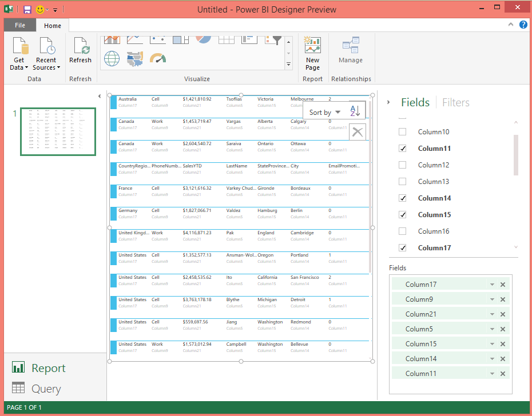Click the A-Z sort direction icon
This screenshot has height=416, width=532.
click(355, 111)
